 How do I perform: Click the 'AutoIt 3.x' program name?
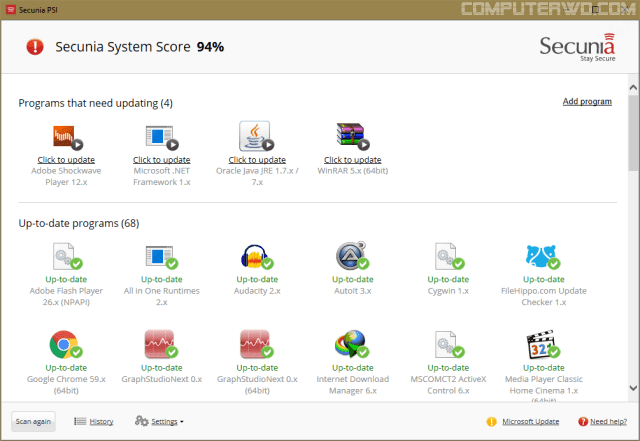353,291
